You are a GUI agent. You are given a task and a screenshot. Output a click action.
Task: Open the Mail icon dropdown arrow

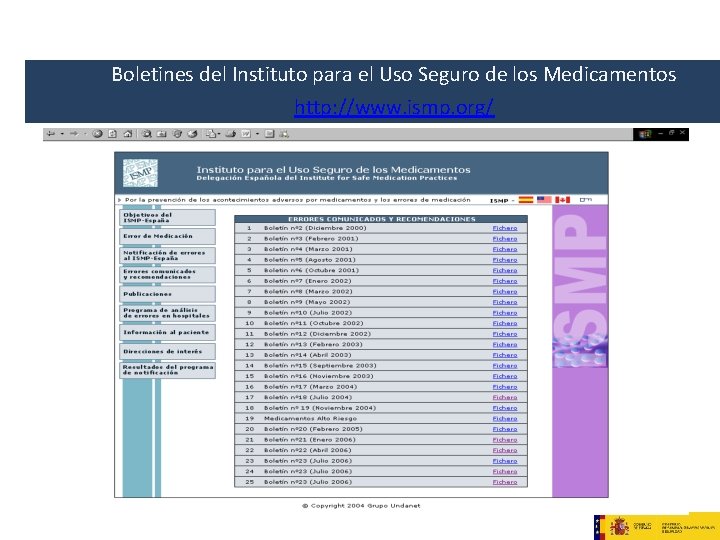tap(219, 134)
